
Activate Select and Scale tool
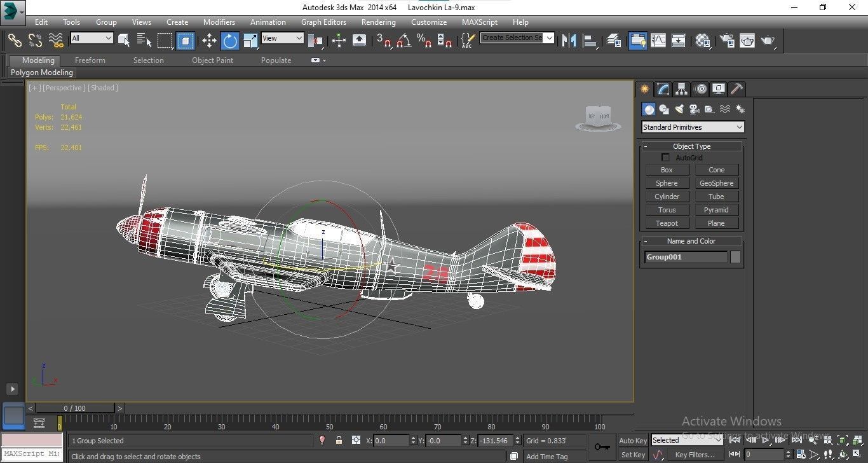click(250, 41)
